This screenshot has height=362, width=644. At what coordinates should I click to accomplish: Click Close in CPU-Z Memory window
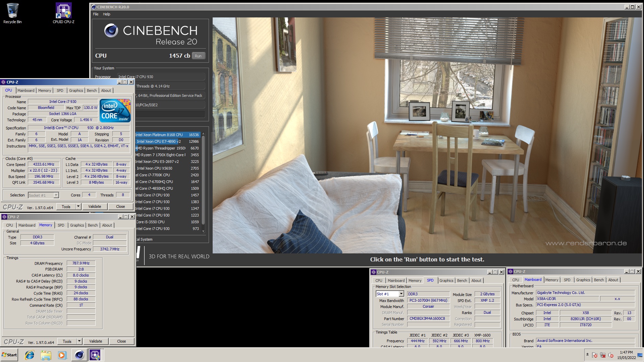pyautogui.click(x=121, y=341)
